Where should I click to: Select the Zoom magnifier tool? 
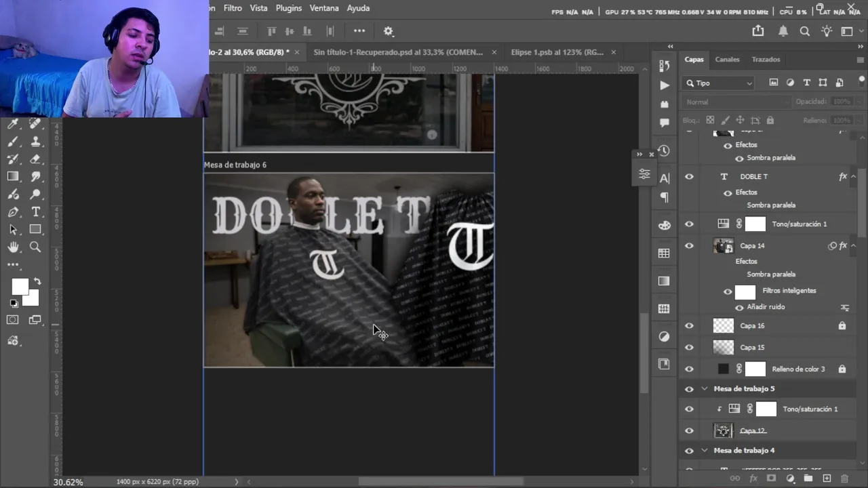coord(35,247)
